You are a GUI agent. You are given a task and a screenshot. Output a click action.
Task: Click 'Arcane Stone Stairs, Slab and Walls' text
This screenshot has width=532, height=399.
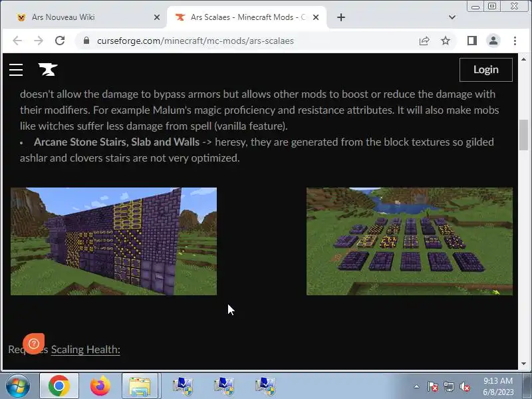pyautogui.click(x=116, y=142)
